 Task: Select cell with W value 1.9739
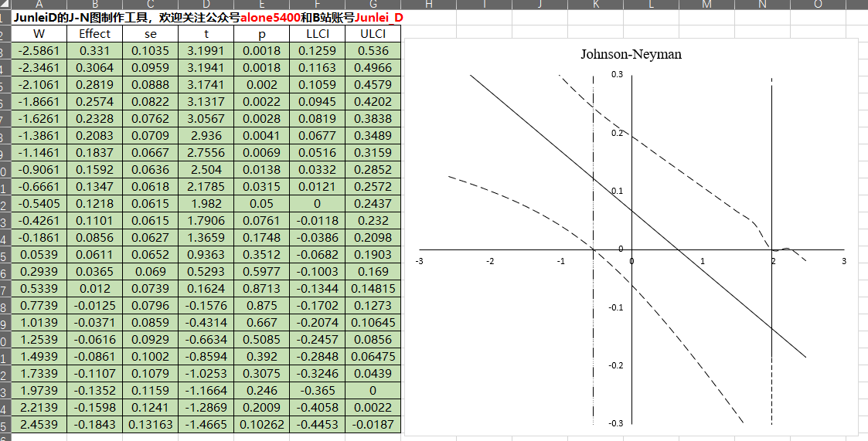click(39, 390)
